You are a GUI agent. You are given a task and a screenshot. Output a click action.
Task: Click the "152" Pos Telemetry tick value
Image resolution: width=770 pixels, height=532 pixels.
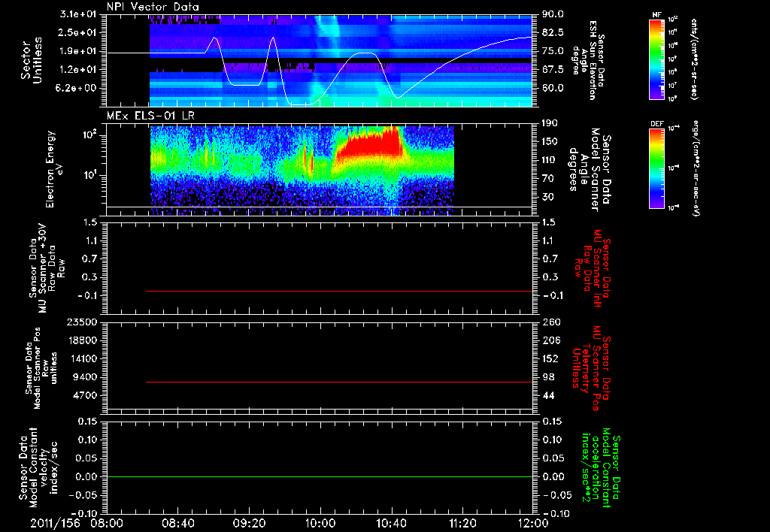click(550, 358)
